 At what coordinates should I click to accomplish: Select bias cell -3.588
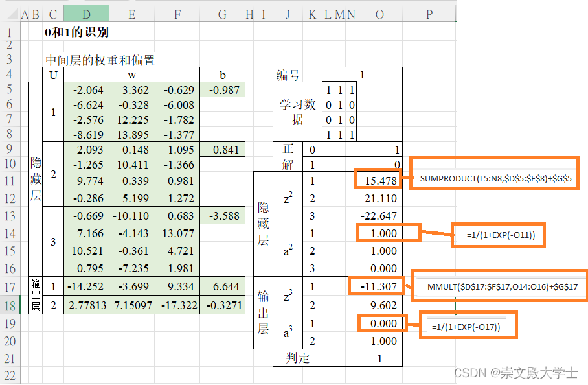pos(222,216)
